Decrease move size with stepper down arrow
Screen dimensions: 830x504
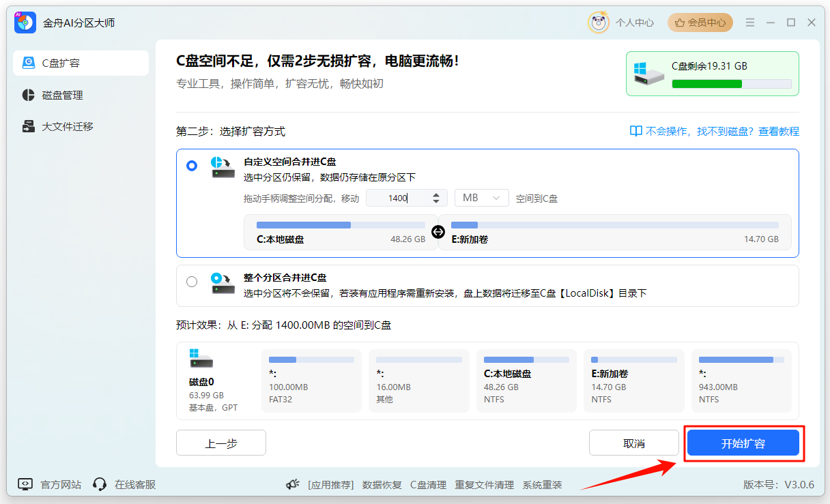point(436,202)
